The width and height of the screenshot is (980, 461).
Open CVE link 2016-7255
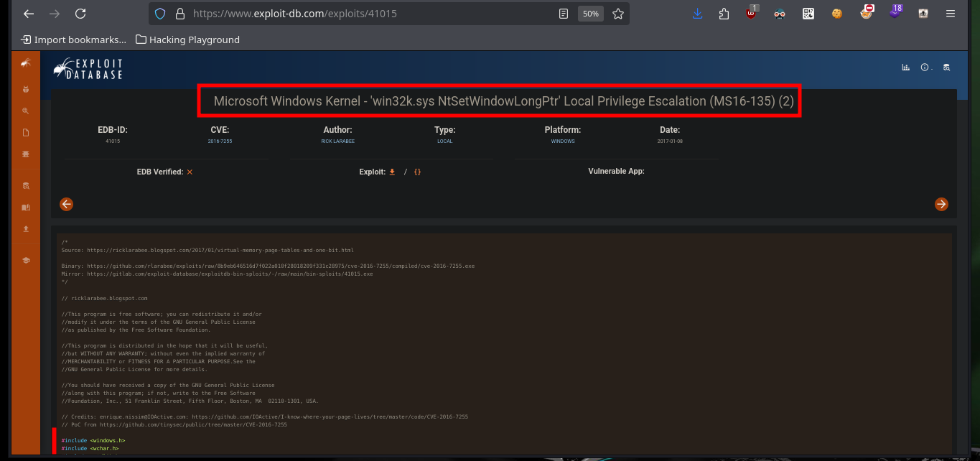[x=220, y=141]
